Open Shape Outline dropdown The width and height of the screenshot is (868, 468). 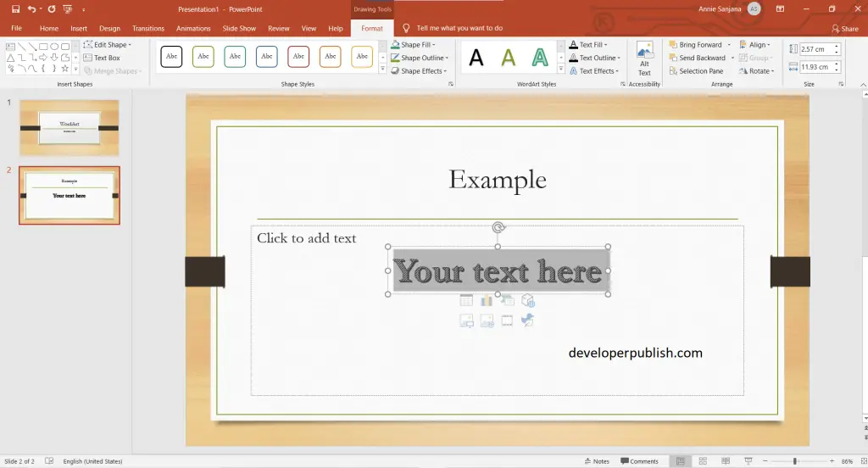[419, 58]
